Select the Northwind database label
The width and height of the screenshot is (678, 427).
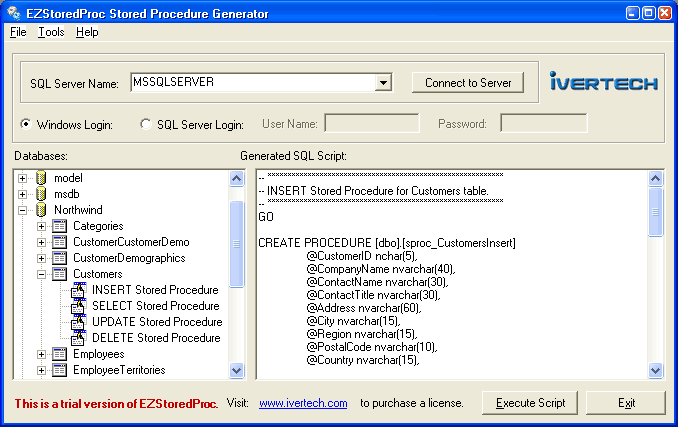click(x=78, y=210)
